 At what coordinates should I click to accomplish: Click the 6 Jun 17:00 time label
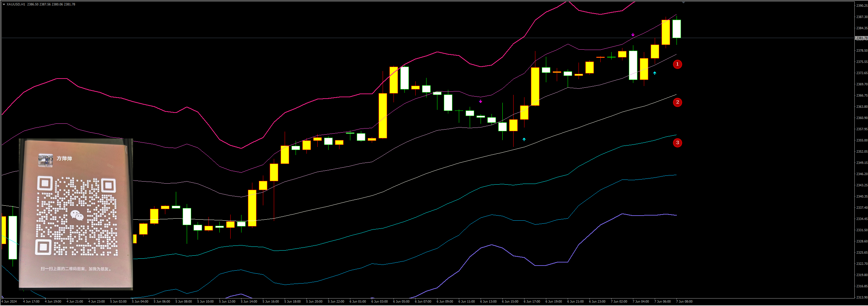click(x=532, y=302)
